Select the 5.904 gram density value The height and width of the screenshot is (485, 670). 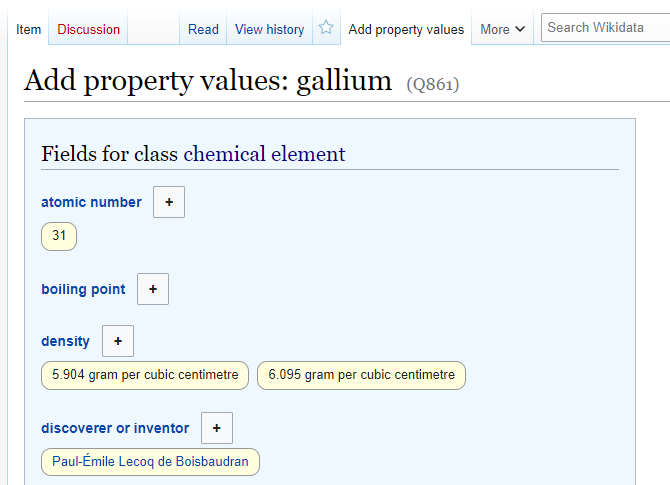click(145, 375)
